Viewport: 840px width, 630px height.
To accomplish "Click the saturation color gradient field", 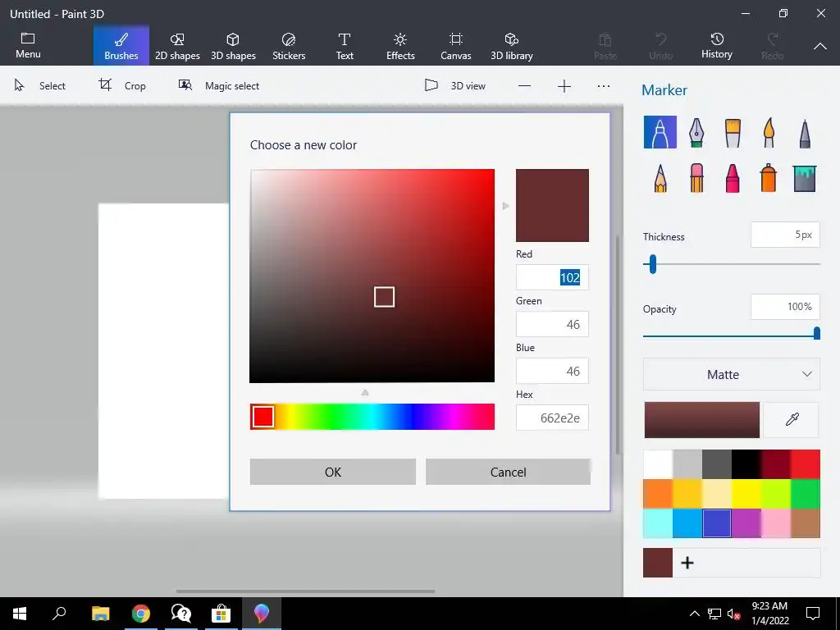I will tap(372, 276).
